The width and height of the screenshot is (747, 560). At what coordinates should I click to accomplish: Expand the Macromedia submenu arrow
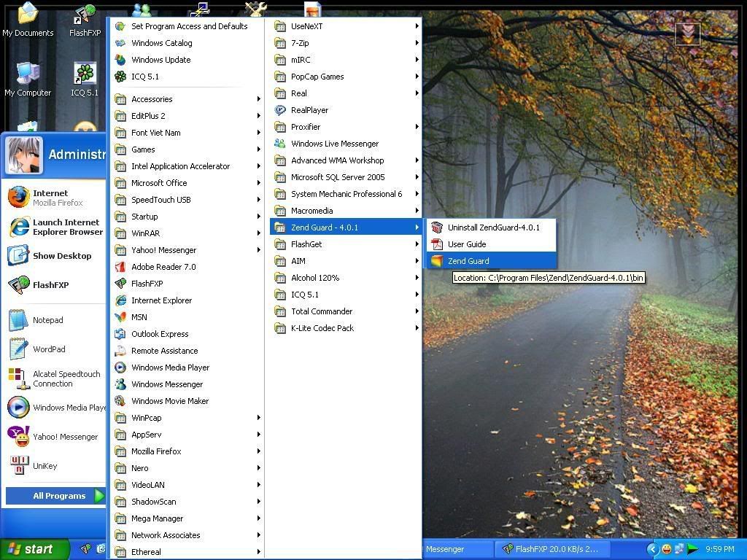417,211
